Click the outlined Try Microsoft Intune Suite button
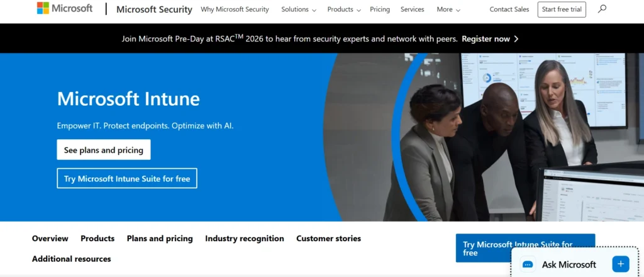644x277 pixels. tap(127, 178)
